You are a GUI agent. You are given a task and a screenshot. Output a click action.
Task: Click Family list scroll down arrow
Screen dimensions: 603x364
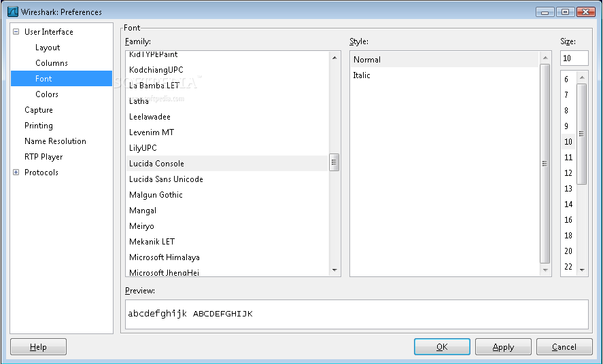[x=334, y=270]
